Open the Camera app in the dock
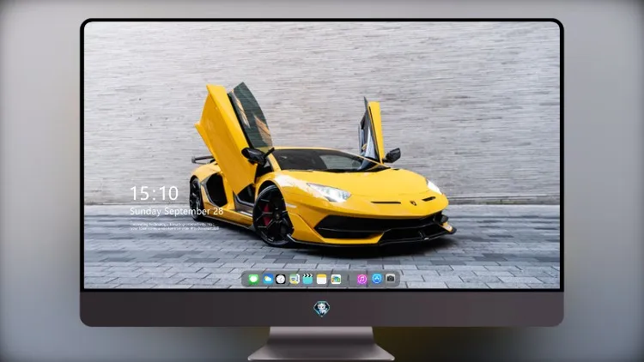Viewport: 644px width, 362px height. (x=391, y=279)
